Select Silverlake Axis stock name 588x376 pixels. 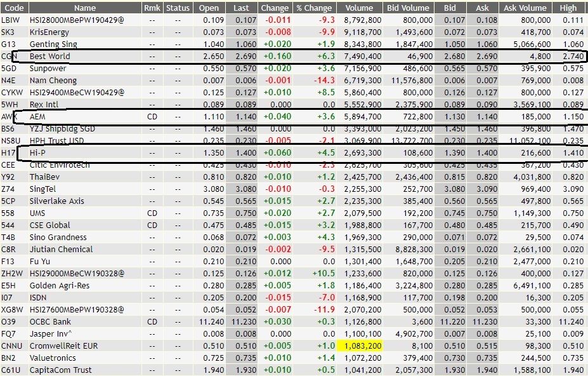pos(56,201)
